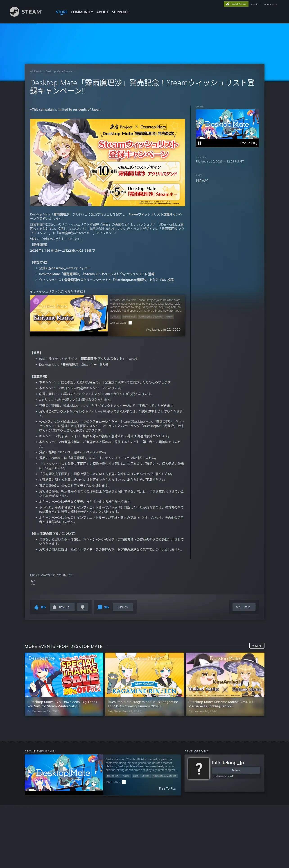Open the Launching Jan 22 event title
Viewport: 289px width, 868px height.
coord(221,704)
